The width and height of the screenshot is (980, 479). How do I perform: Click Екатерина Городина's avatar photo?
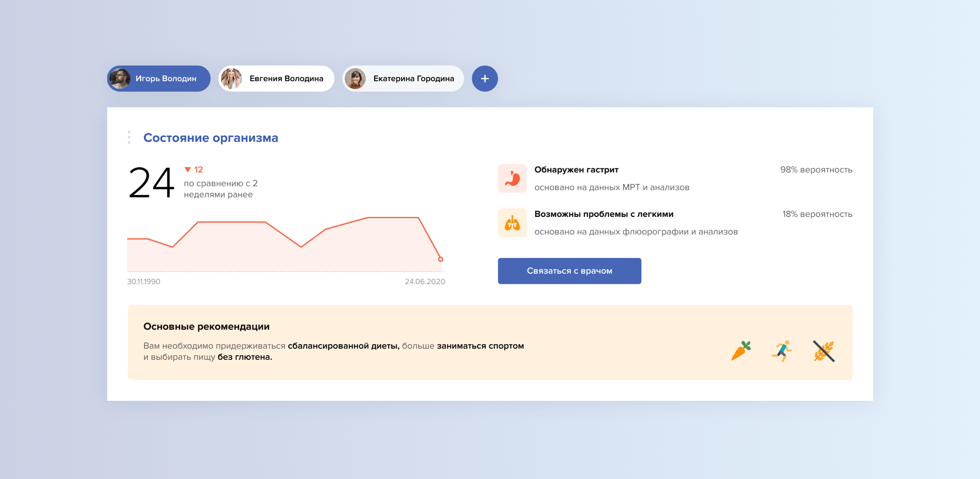coord(355,79)
